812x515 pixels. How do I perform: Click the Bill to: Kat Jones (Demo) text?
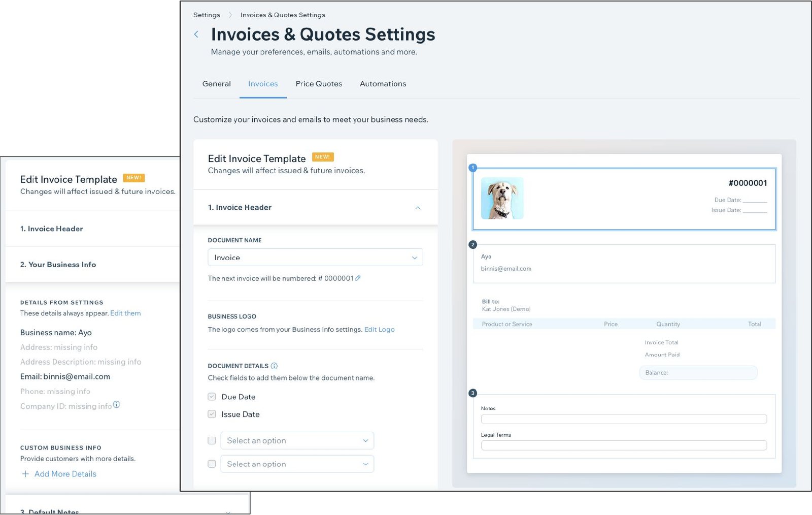[x=506, y=305]
